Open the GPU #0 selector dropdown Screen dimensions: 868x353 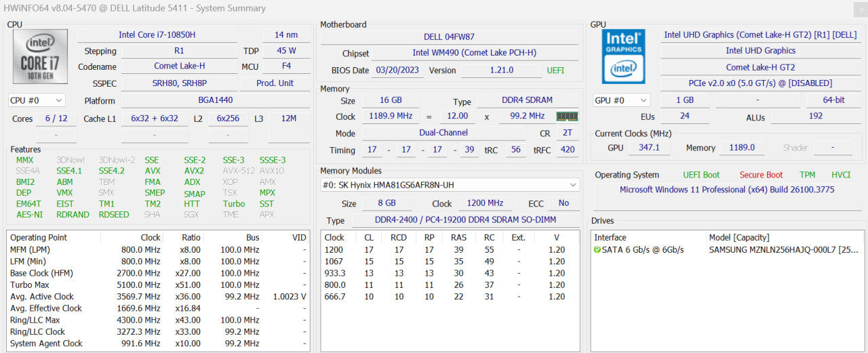tap(621, 100)
